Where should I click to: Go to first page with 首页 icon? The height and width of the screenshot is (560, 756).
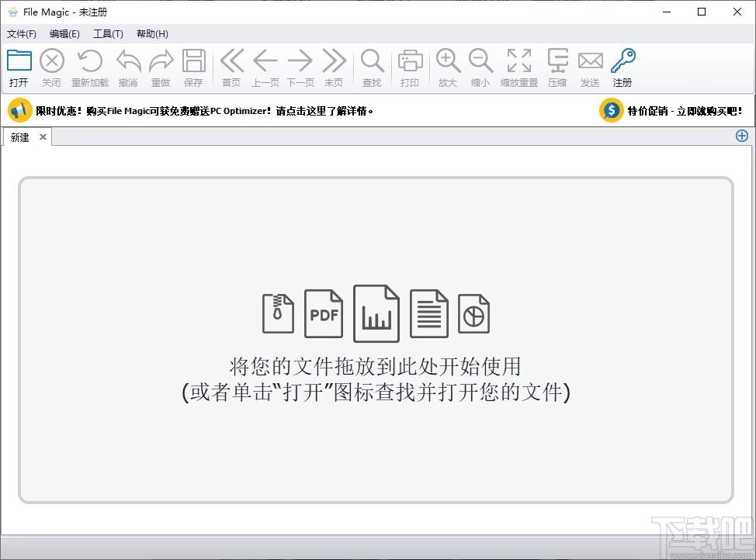point(232,61)
